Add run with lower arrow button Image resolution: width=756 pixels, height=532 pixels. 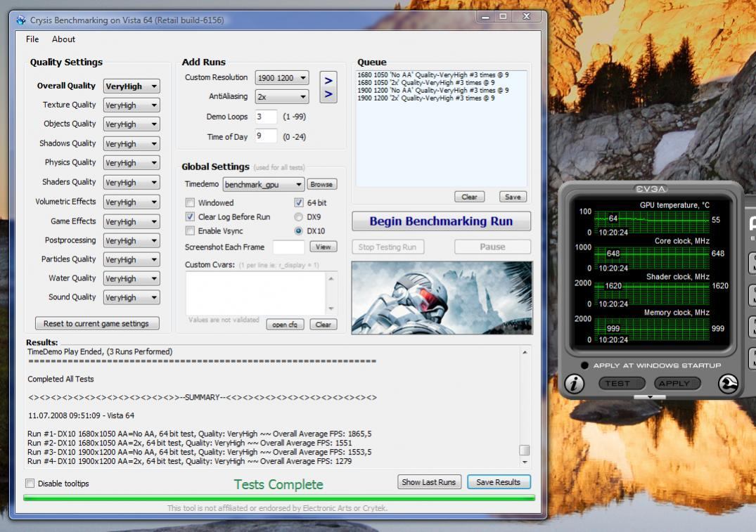328,94
